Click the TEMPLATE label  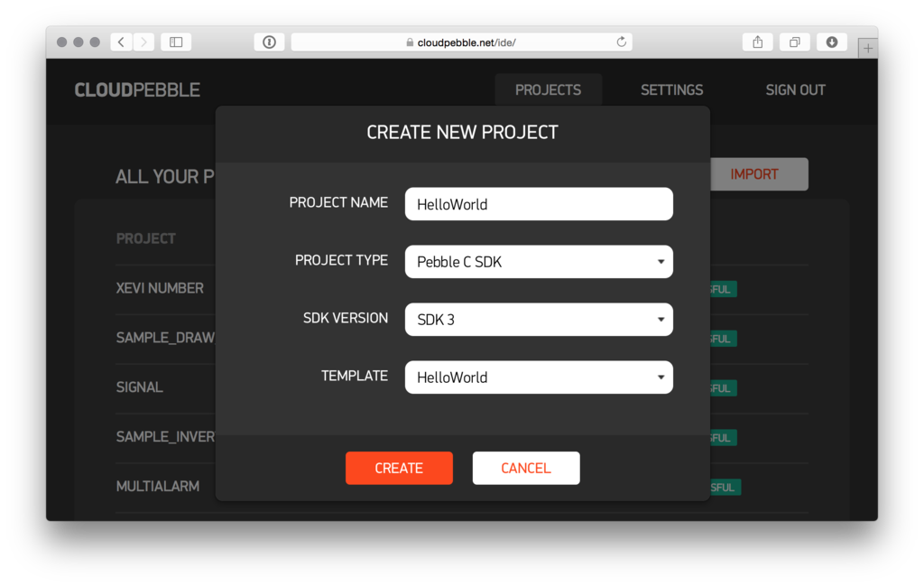[x=354, y=376]
